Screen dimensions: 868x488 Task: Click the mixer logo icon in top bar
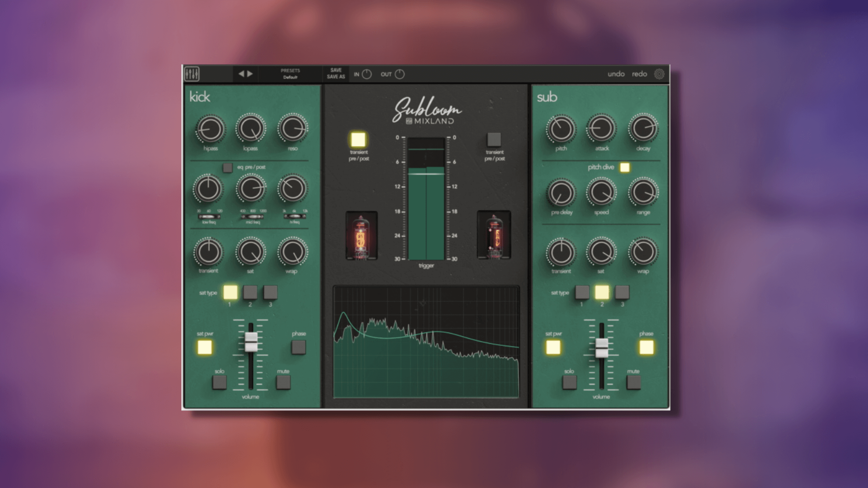pyautogui.click(x=192, y=74)
